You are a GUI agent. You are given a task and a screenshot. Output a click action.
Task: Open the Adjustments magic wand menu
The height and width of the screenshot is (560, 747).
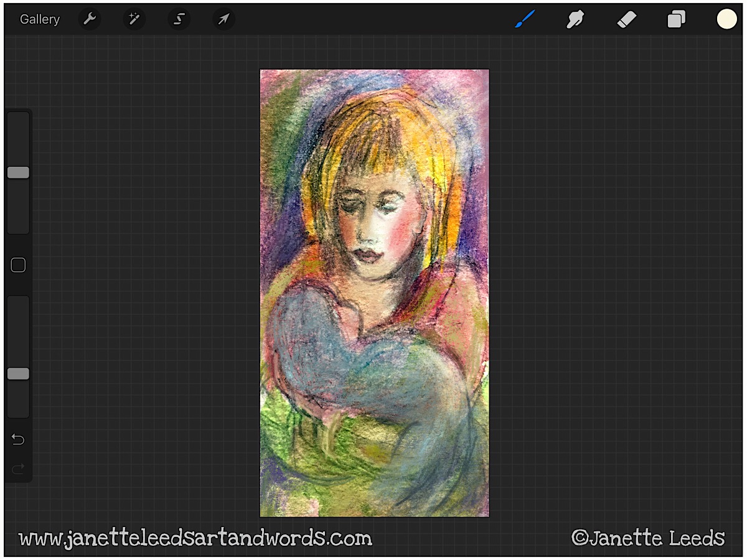pyautogui.click(x=134, y=19)
